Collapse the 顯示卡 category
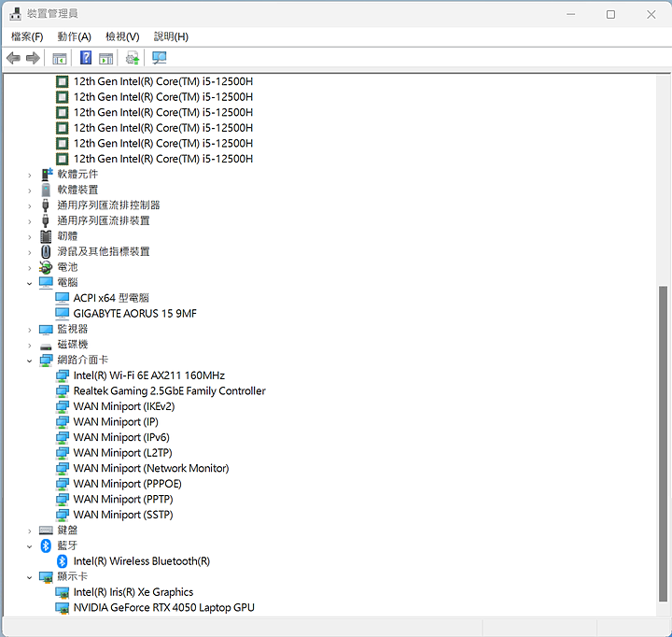Viewport: 672px width, 637px height. (x=30, y=577)
